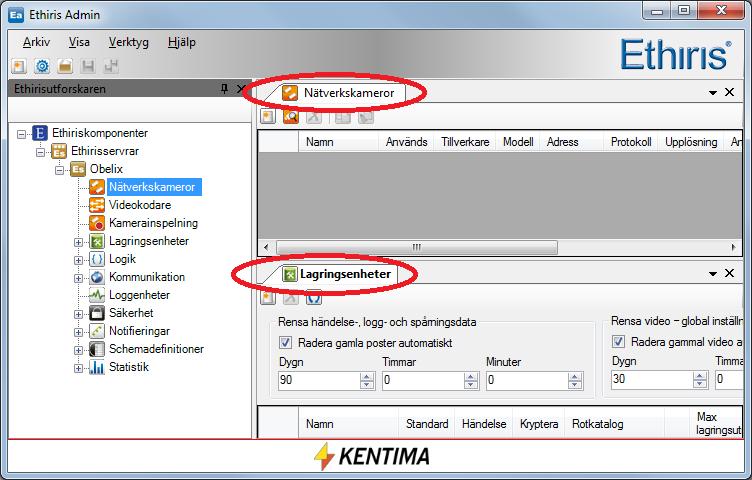Image resolution: width=752 pixels, height=480 pixels.
Task: Increase video Dygn value of 30
Action: coord(700,376)
